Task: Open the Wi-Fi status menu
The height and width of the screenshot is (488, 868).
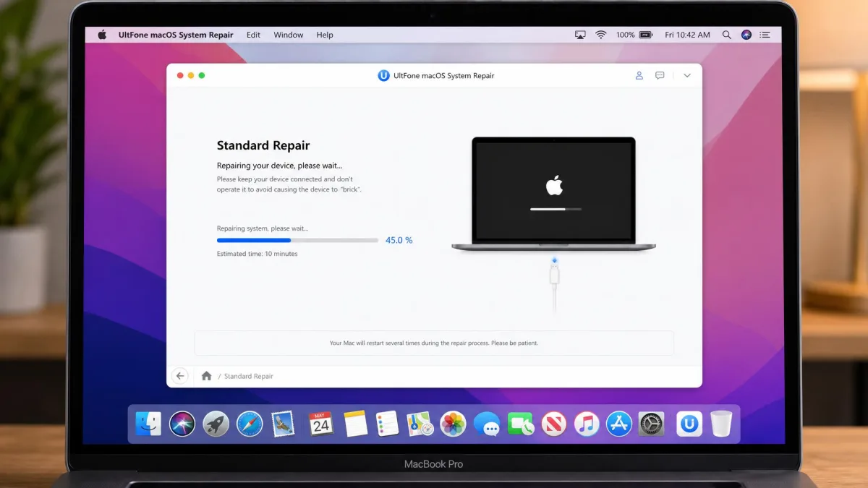Action: (600, 35)
